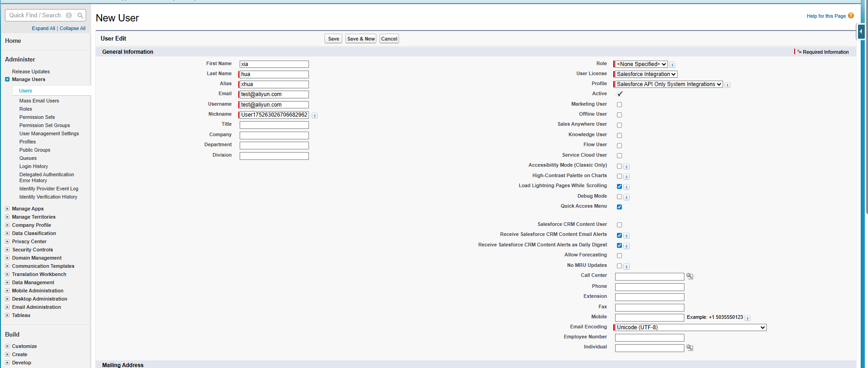
Task: Enable the Allow Forecasting checkbox
Action: 619,256
